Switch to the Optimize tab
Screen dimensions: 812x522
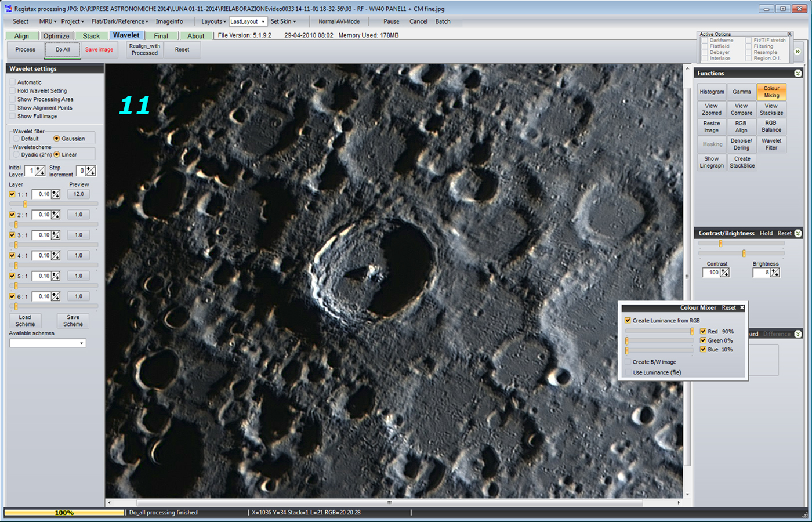pos(56,36)
